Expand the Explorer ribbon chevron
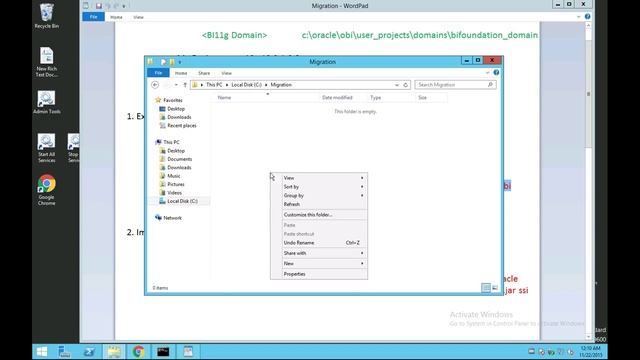Image resolution: width=640 pixels, height=360 pixels. pos(487,73)
